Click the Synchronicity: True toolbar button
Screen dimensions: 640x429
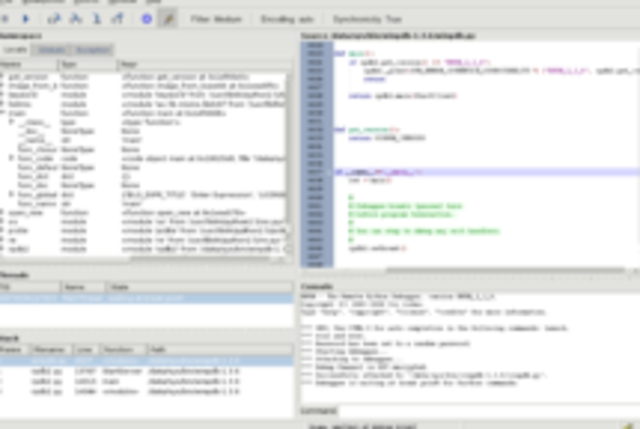(367, 19)
